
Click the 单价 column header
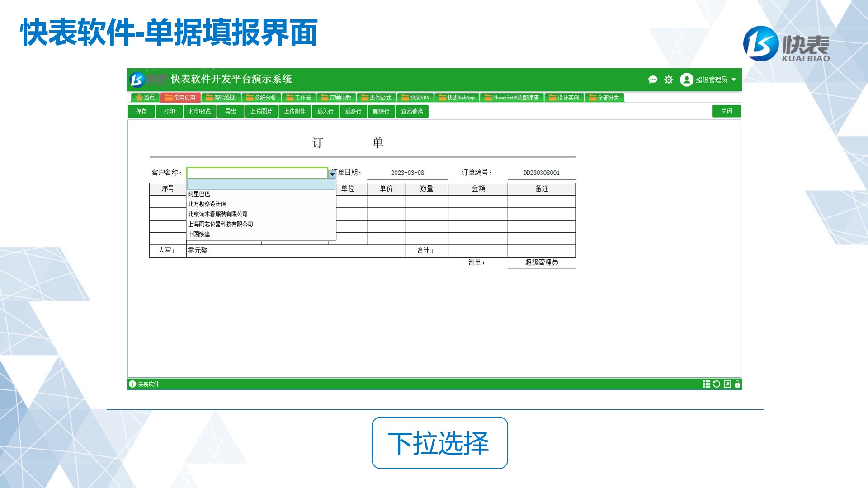pos(386,189)
